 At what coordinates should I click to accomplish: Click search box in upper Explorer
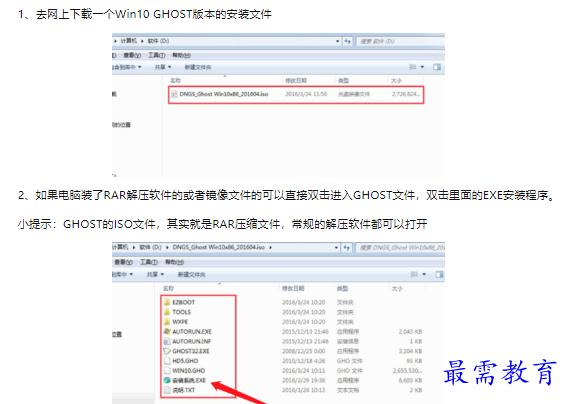(400, 41)
